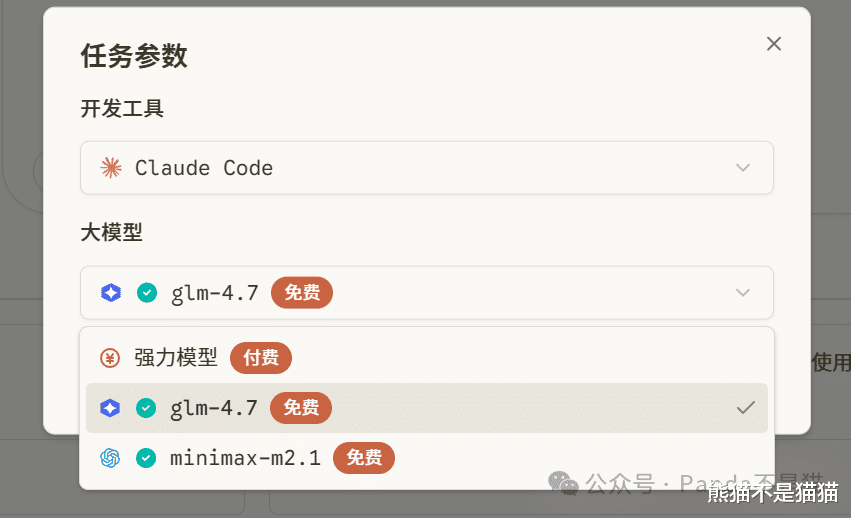The height and width of the screenshot is (518, 851).
Task: Click the green verified badge on the glm-4.7 list option
Action: click(x=146, y=408)
